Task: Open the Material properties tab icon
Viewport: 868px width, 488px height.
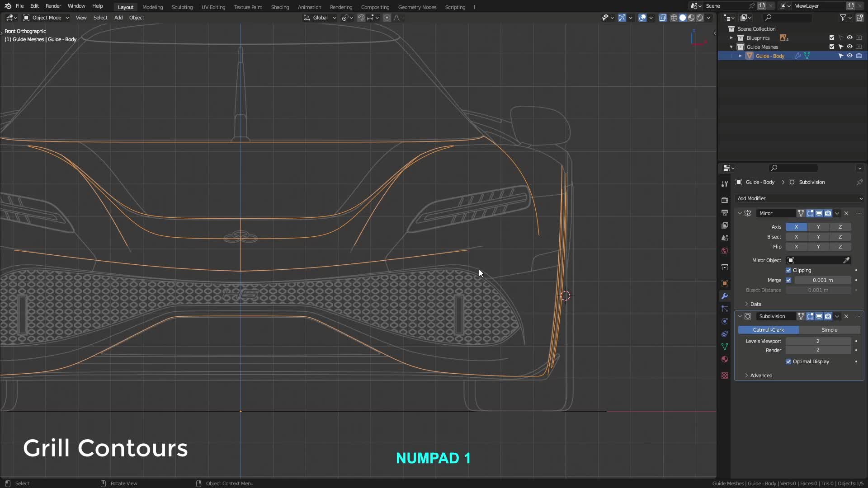Action: pyautogui.click(x=725, y=359)
